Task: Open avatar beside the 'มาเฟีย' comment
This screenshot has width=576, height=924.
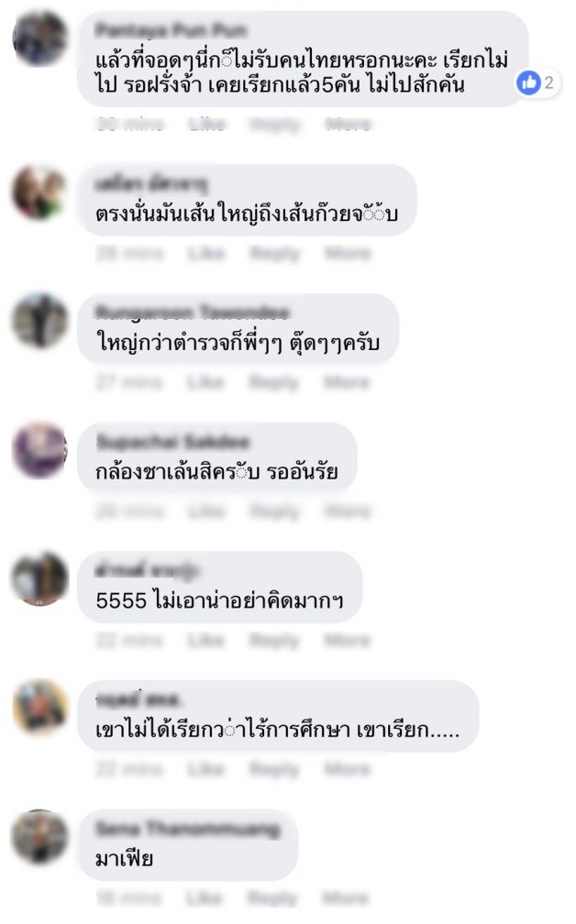Action: tap(40, 837)
